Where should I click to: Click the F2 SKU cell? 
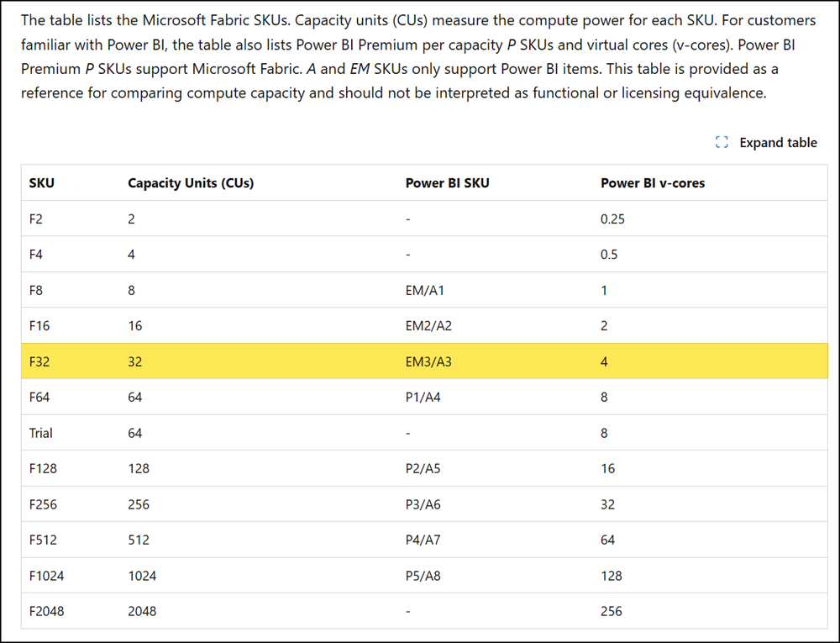coord(35,219)
